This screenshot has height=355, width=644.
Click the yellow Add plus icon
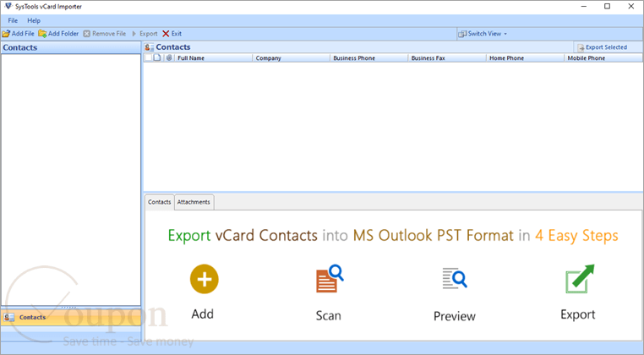coord(205,279)
